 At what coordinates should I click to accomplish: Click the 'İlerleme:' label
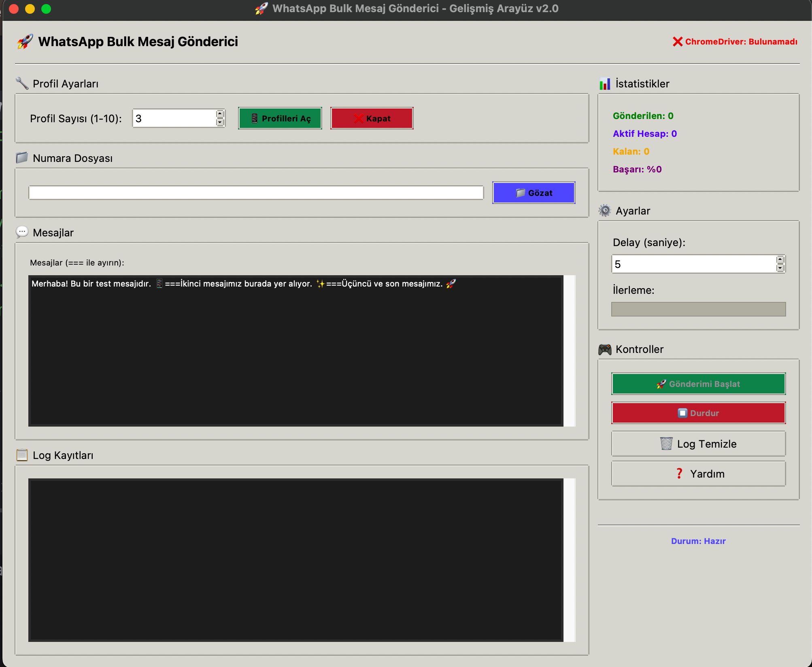coord(633,290)
